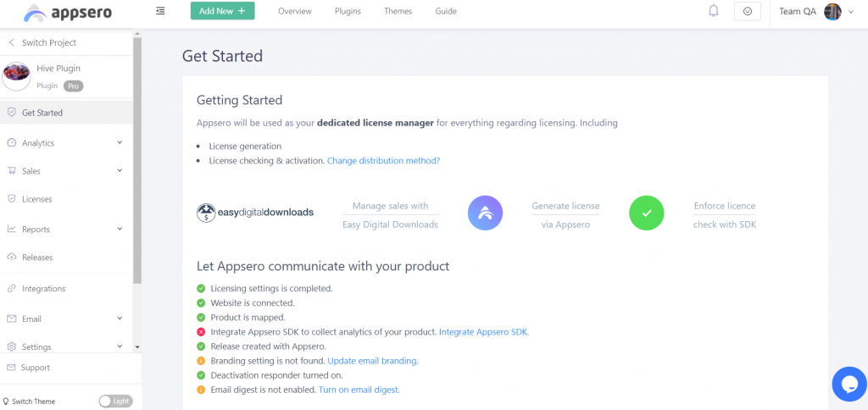Screen dimensions: 868x410
Task: Click the Team QA avatar
Action: 832,11
